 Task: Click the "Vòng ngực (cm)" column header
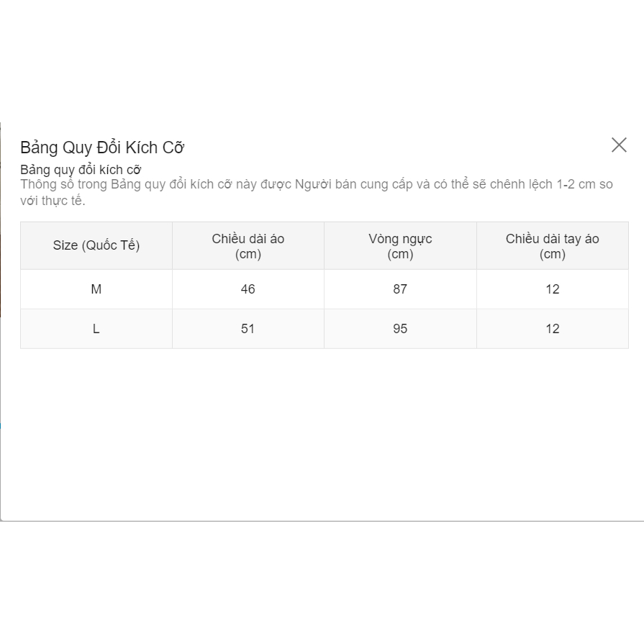pos(400,245)
